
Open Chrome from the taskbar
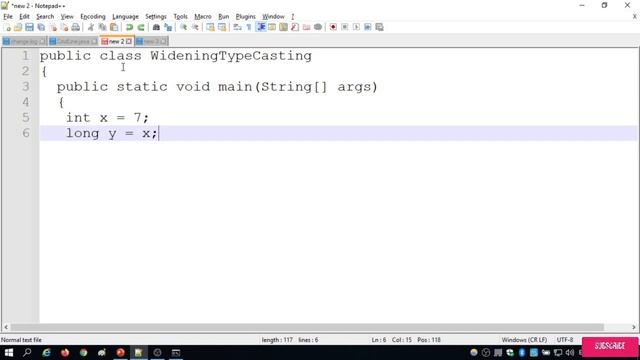pyautogui.click(x=84, y=353)
